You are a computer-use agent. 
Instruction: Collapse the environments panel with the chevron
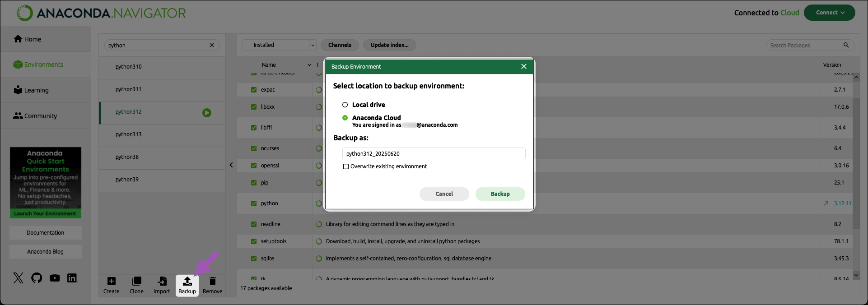231,165
